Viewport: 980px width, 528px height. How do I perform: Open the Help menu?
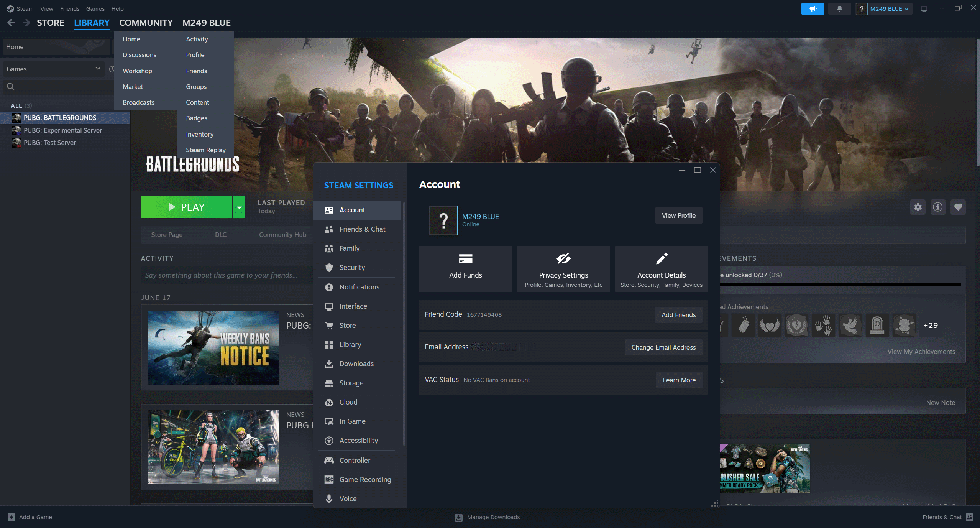(117, 9)
